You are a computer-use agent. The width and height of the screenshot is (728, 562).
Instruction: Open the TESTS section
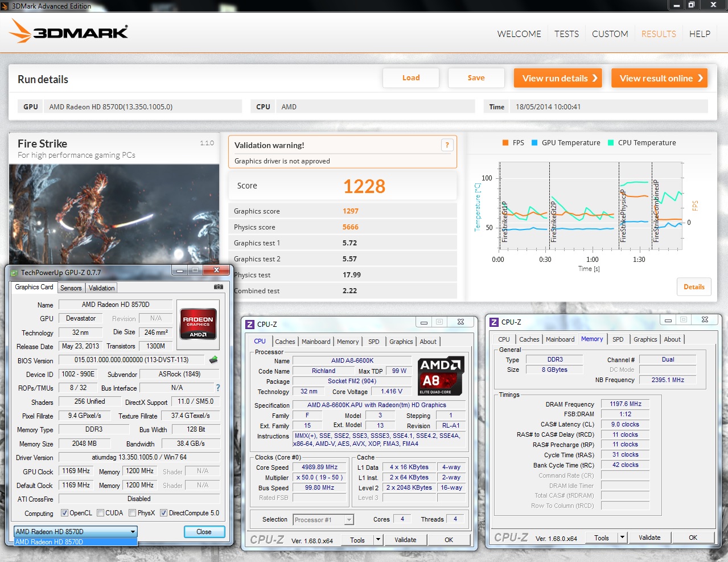click(566, 34)
